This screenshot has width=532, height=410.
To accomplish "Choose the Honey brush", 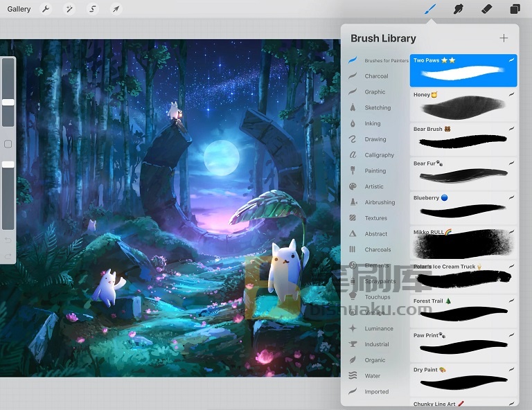I will (x=463, y=105).
